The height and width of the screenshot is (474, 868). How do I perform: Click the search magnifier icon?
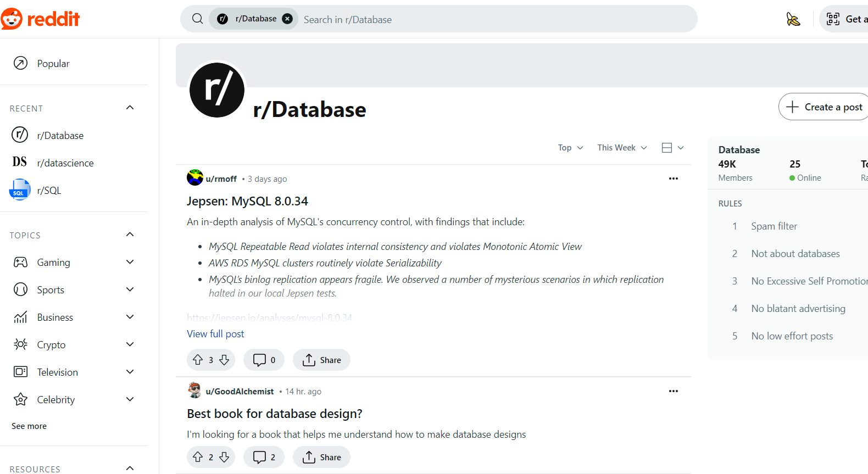click(198, 19)
